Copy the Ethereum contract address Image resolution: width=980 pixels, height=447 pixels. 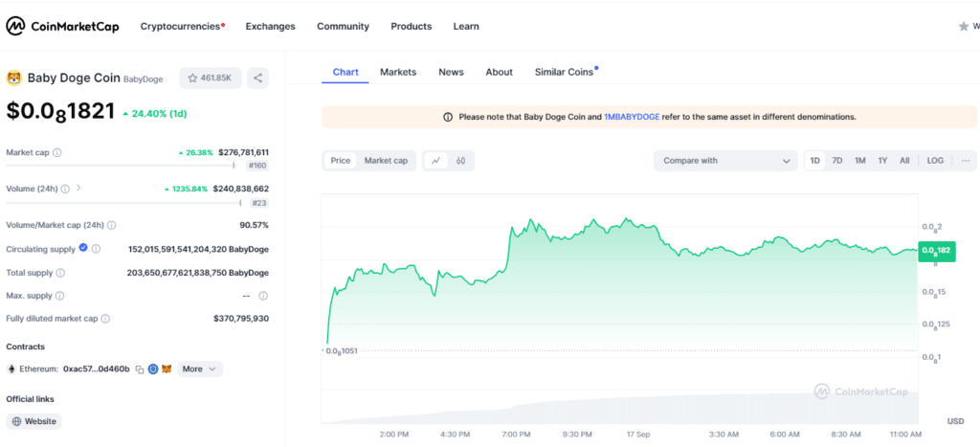point(140,369)
